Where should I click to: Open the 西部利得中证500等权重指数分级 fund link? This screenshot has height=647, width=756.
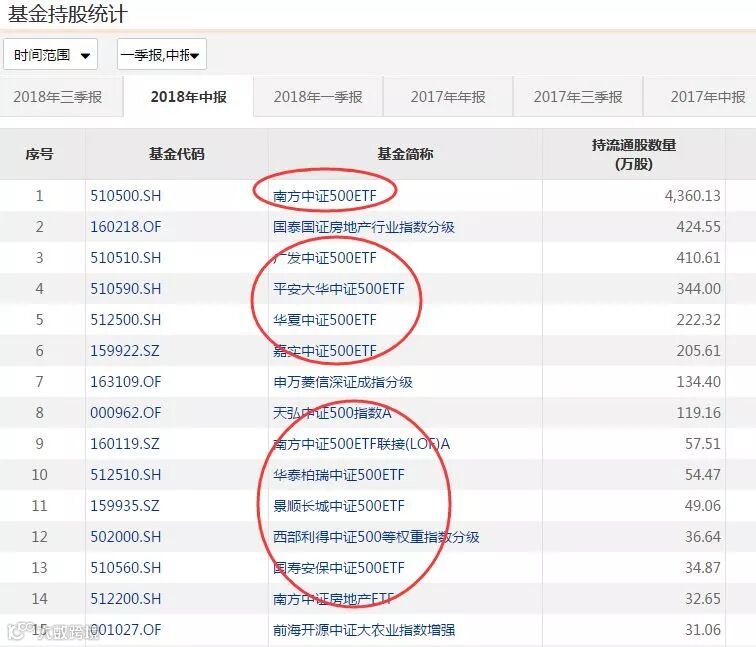tap(376, 537)
